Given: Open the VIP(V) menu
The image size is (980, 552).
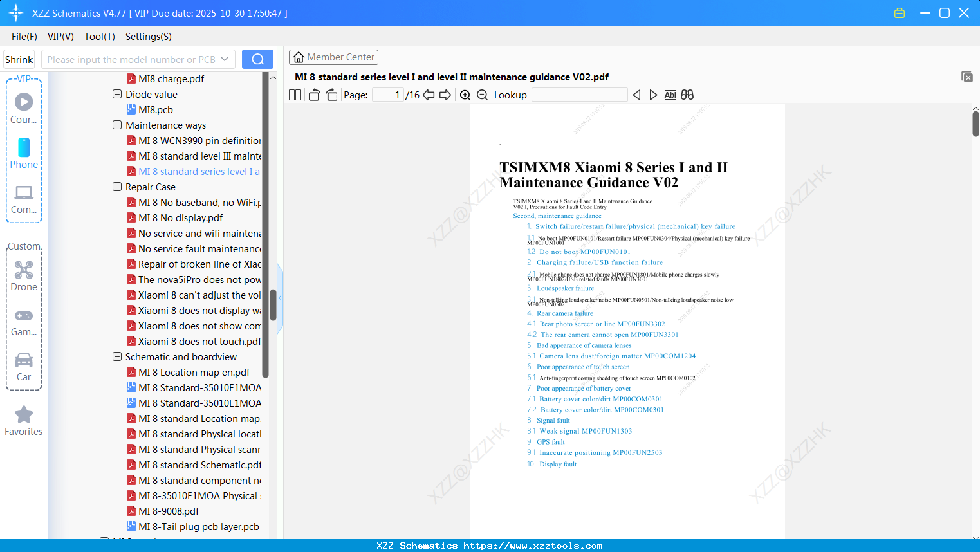Looking at the screenshot, I should pos(60,37).
